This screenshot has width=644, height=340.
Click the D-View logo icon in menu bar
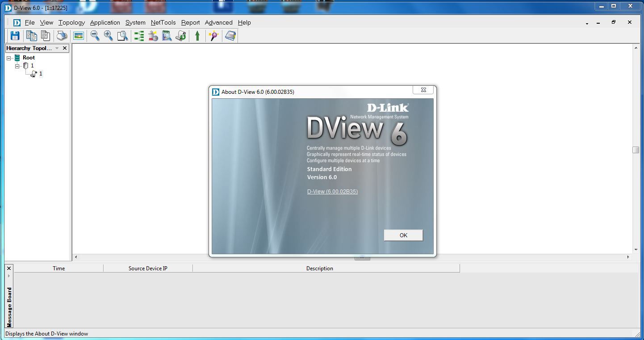tap(17, 22)
